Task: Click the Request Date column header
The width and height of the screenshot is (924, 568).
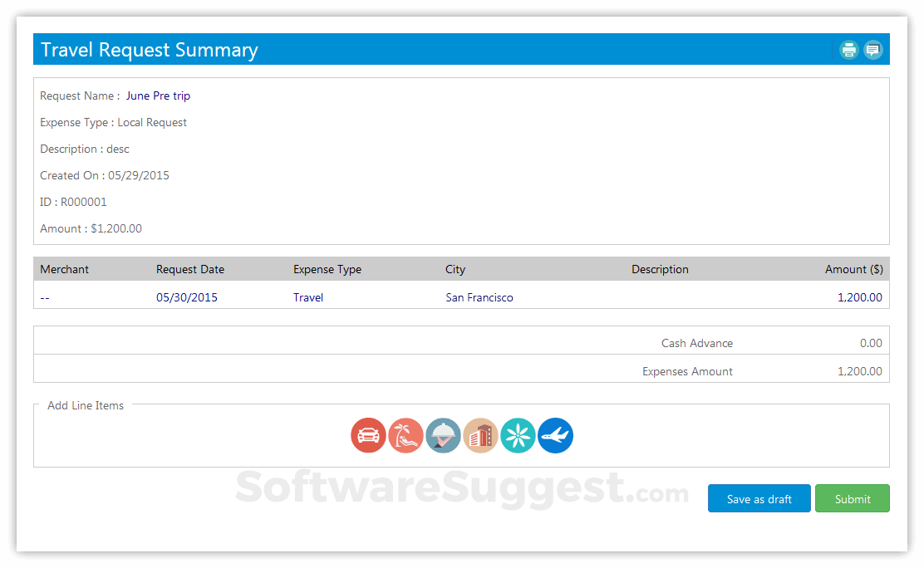Action: point(189,269)
